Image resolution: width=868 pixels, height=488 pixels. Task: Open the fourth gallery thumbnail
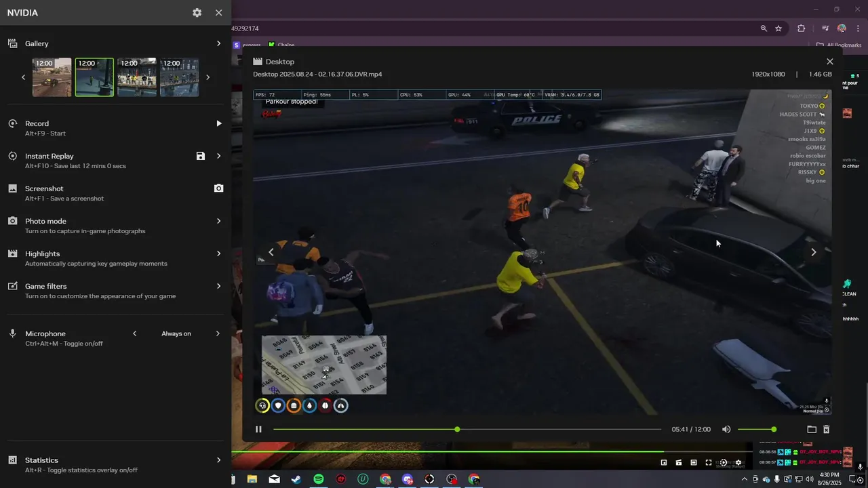coord(179,77)
